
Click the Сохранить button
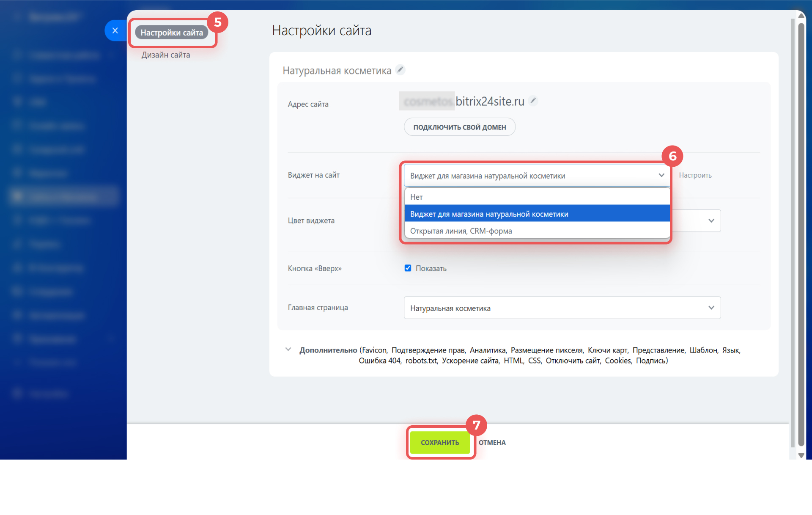coord(440,443)
